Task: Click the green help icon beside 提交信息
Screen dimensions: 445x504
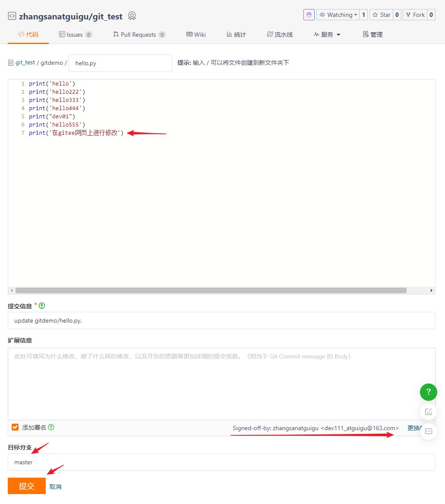Action: coord(42,306)
